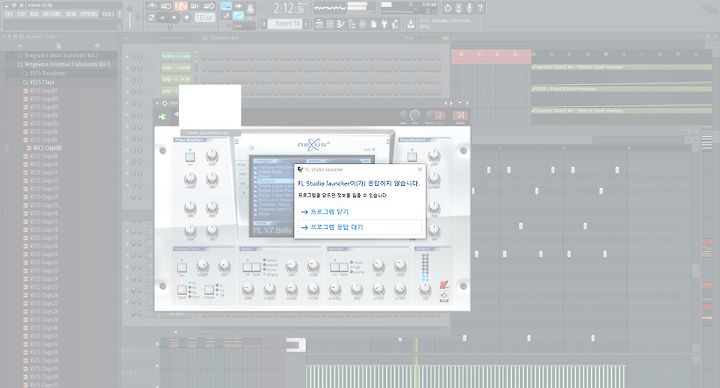Open the ADD menu
This screenshot has width=720, height=388.
click(x=34, y=14)
